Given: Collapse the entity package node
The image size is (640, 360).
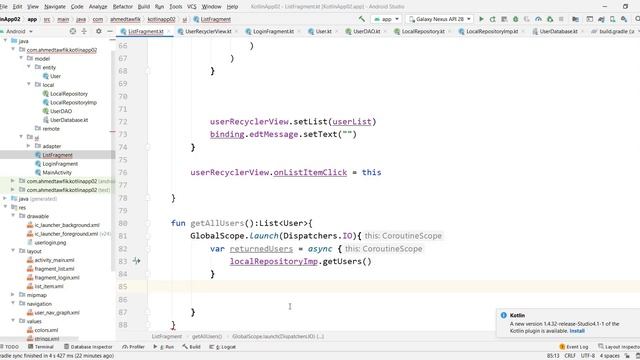Looking at the screenshot, I should (29, 67).
